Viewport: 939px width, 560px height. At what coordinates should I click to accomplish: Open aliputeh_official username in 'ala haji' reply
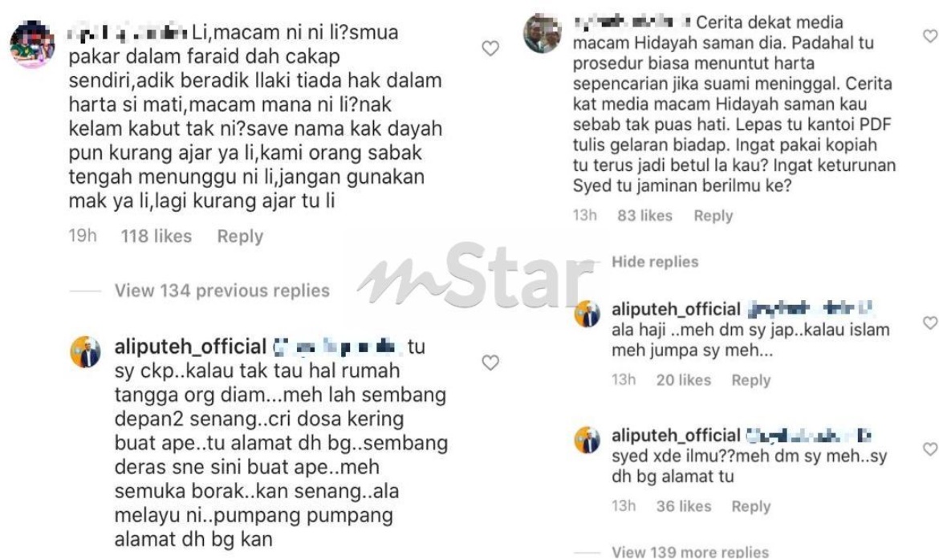point(676,309)
